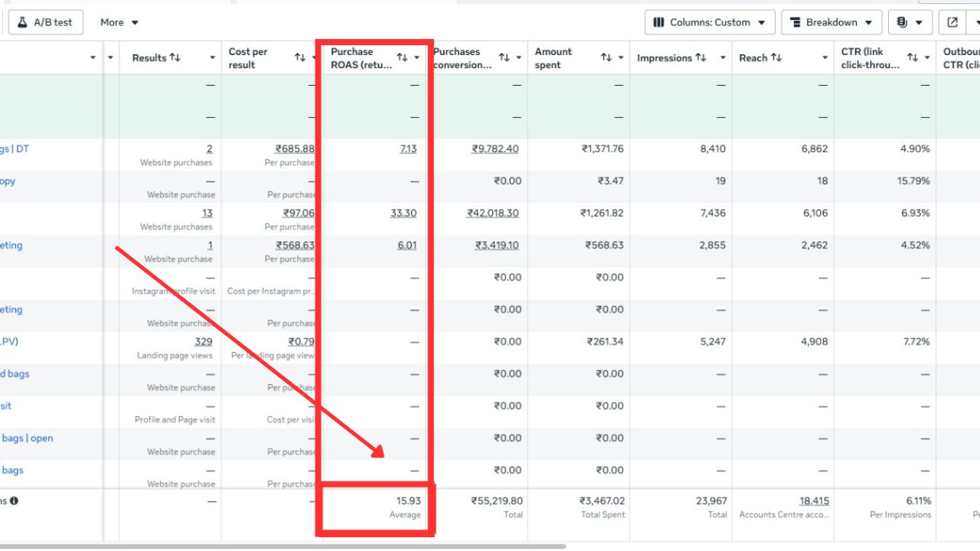Sort by Reach column arrows
This screenshot has width=980, height=551.
(x=776, y=57)
